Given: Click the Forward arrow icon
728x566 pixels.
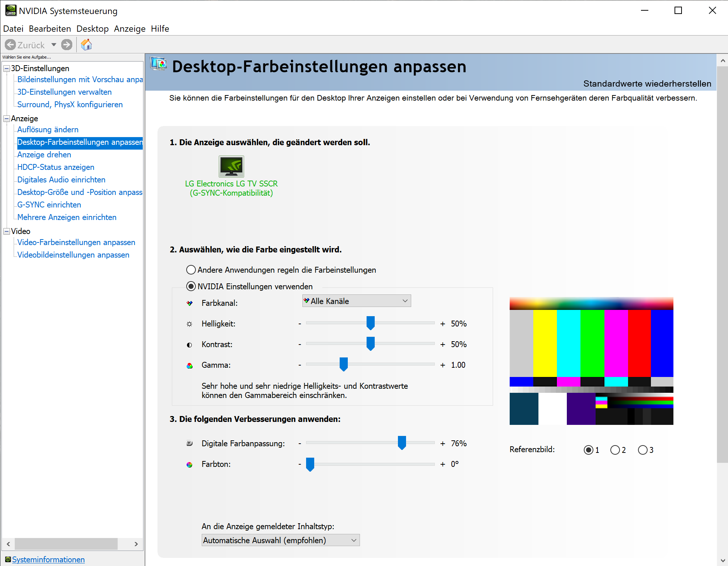Looking at the screenshot, I should [67, 45].
